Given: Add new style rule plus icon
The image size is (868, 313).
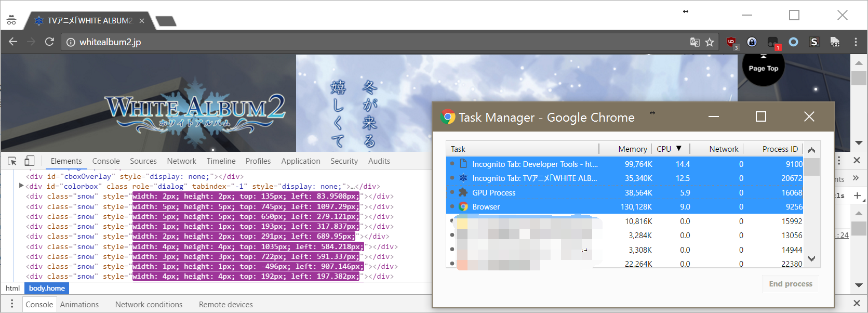Looking at the screenshot, I should [x=857, y=196].
